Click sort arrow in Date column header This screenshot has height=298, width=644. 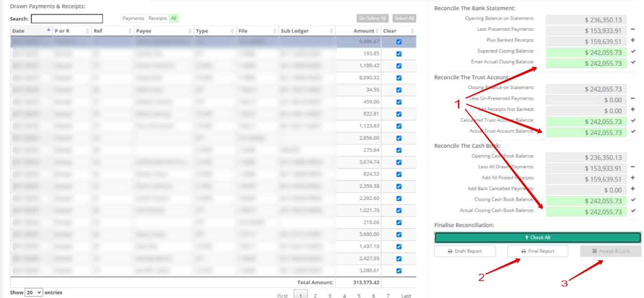pos(48,31)
